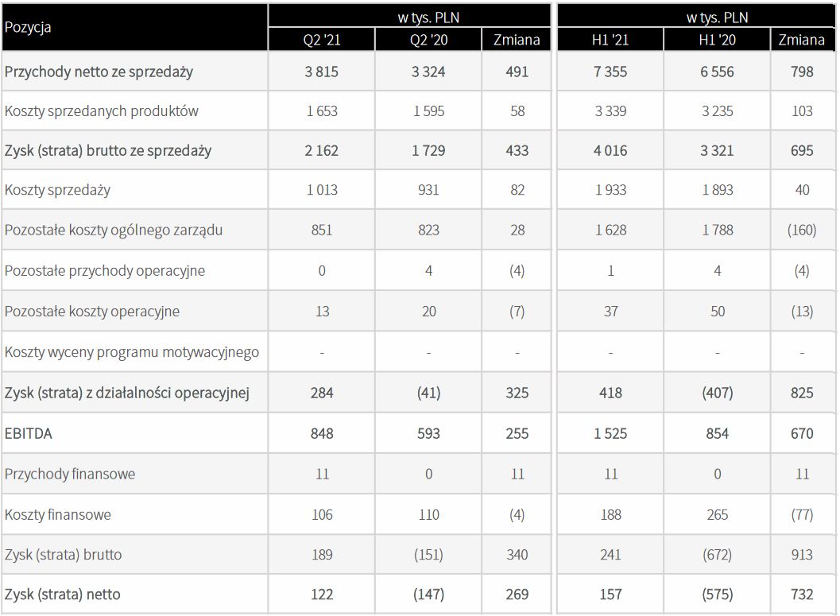Select the 3 815 revenue cell
Viewport: 840px width, 616px height.
point(322,72)
